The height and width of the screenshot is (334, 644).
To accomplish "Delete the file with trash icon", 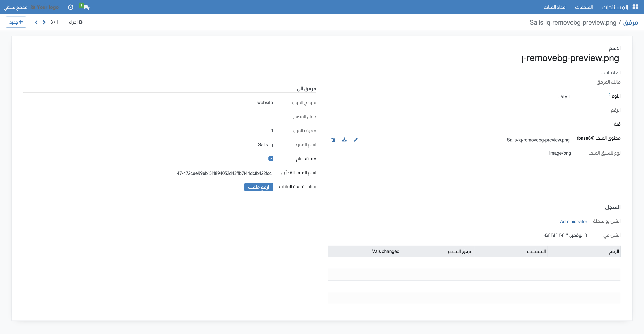I will [x=333, y=140].
